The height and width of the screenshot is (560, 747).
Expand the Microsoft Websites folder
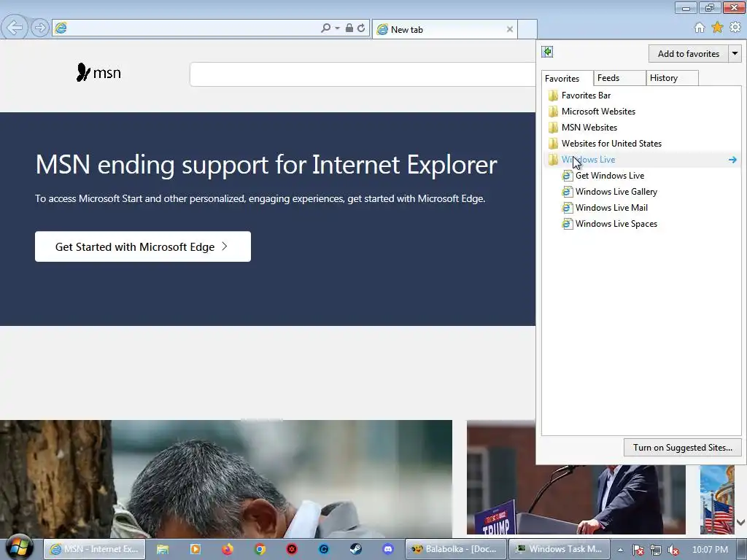click(x=642, y=112)
